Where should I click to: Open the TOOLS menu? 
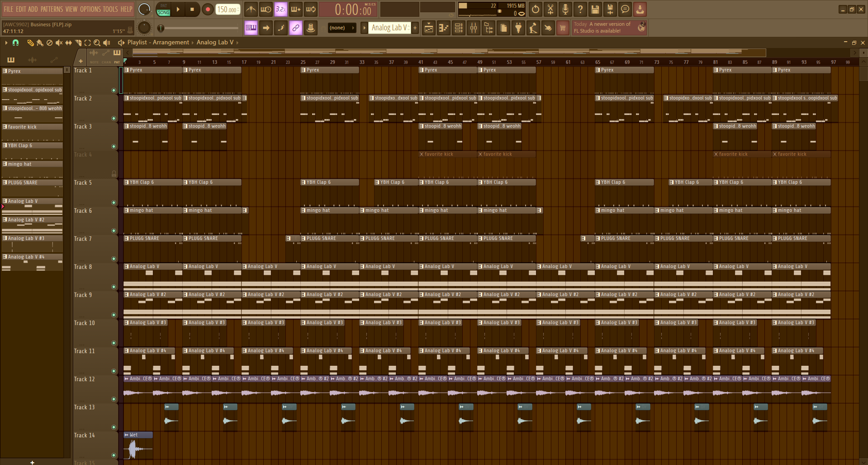click(110, 9)
